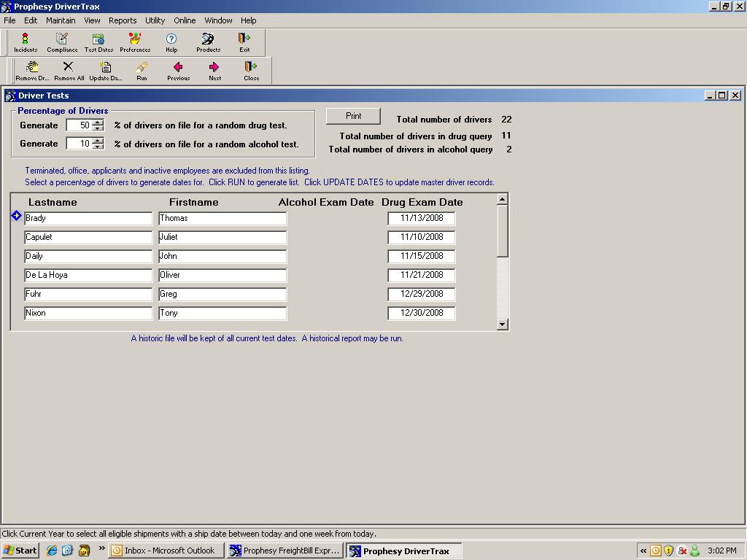The height and width of the screenshot is (560, 747).
Task: Click drug exam date 11/21/2008
Action: click(422, 275)
